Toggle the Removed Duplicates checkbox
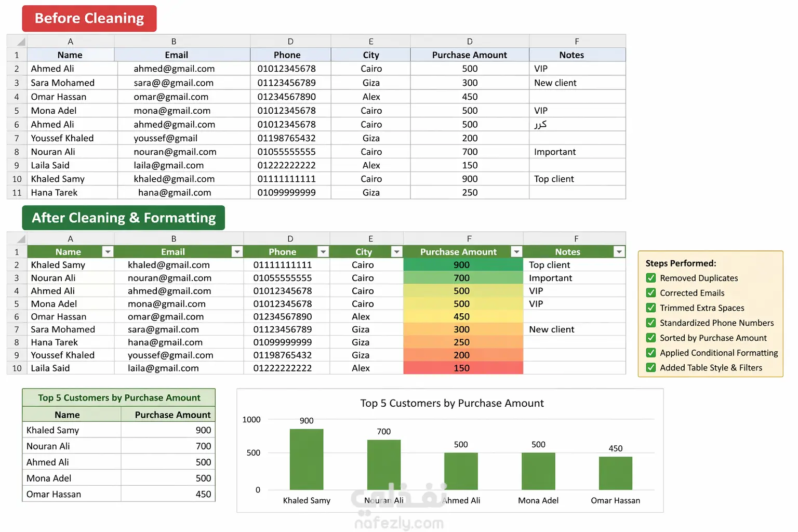This screenshot has width=798, height=532. click(x=650, y=278)
